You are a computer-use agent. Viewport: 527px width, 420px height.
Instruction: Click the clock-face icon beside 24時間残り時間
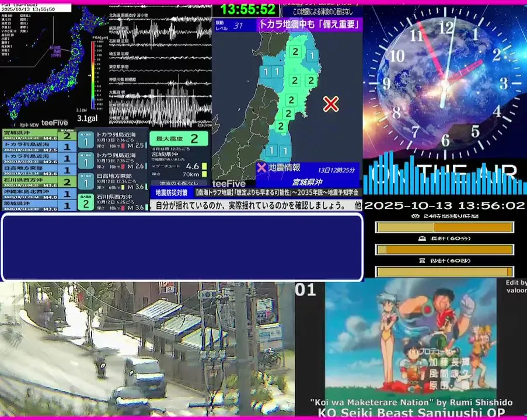pos(415,216)
